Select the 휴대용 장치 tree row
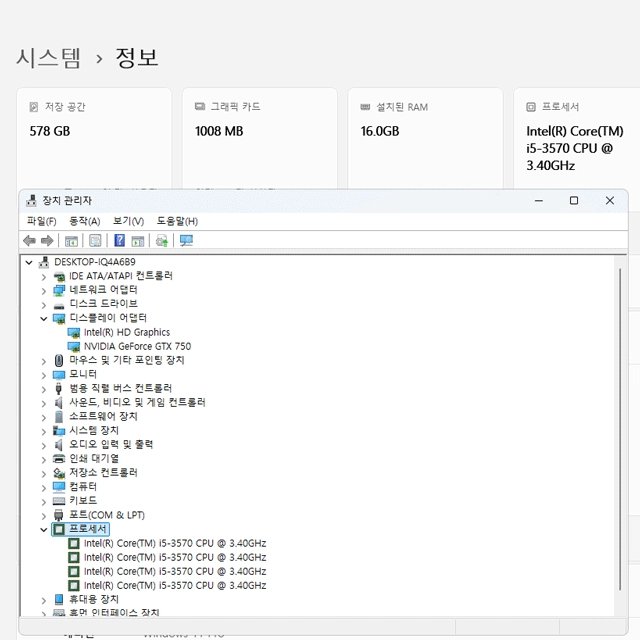640x640 pixels. point(93,600)
